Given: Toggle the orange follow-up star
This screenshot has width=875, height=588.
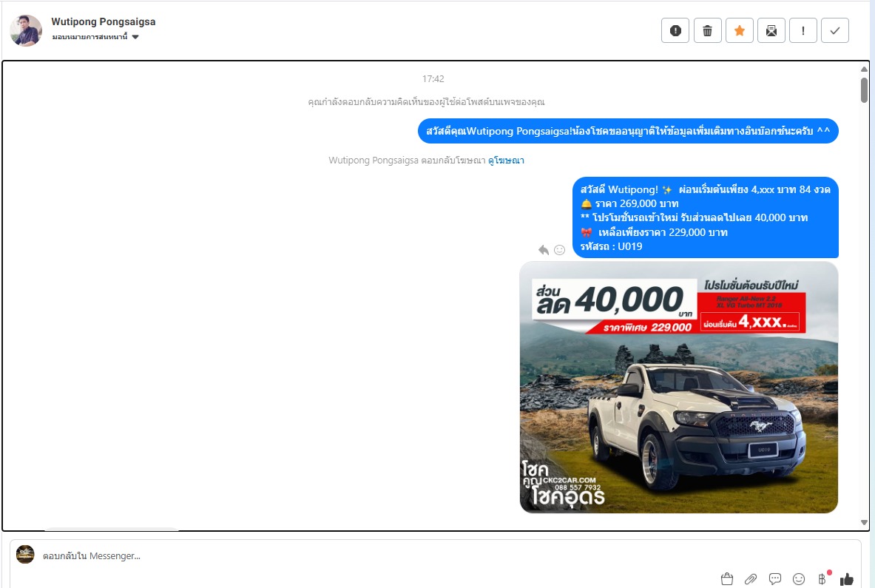Looking at the screenshot, I should click(x=739, y=30).
